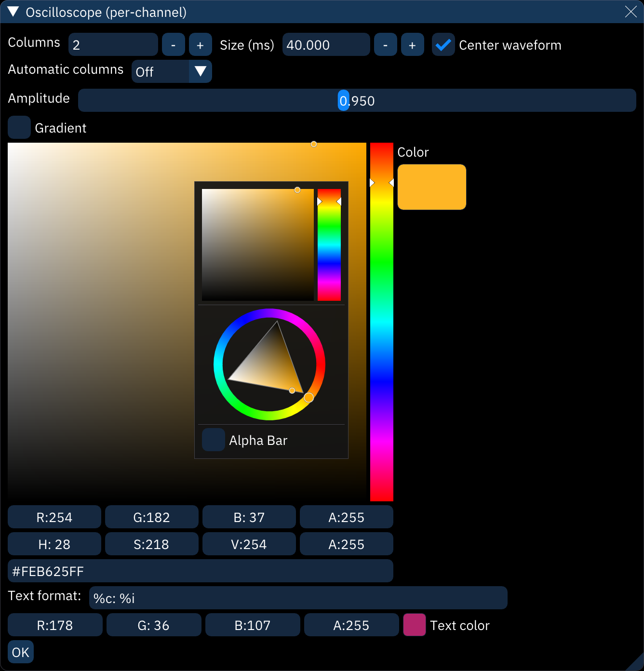Click the G:182 color field

tap(152, 517)
